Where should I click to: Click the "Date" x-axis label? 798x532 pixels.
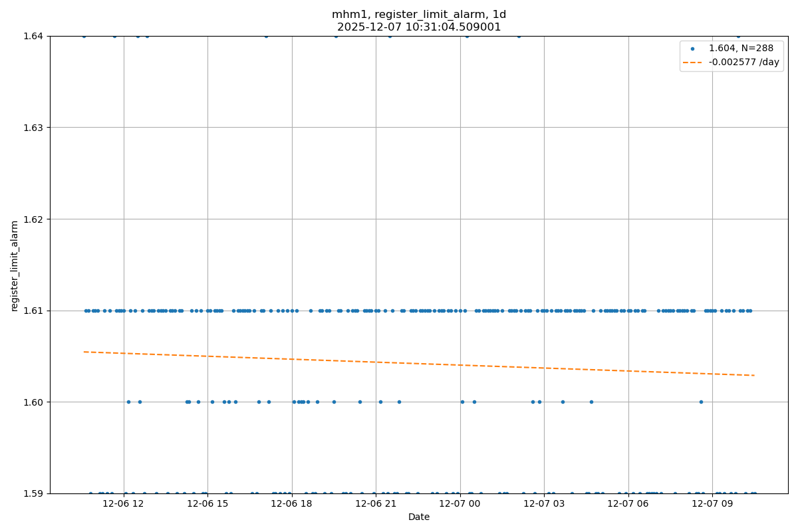click(419, 517)
